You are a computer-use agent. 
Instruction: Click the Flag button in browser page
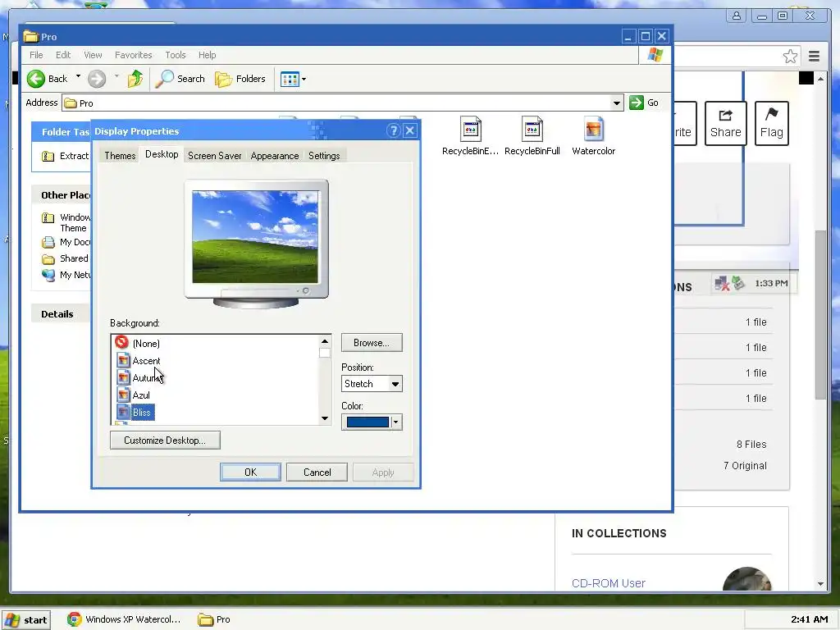tap(771, 123)
